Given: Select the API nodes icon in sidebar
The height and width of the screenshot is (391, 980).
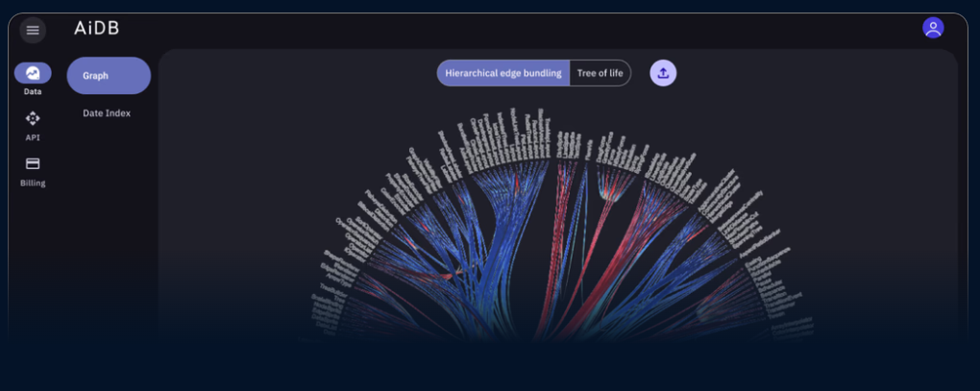Looking at the screenshot, I should [33, 118].
